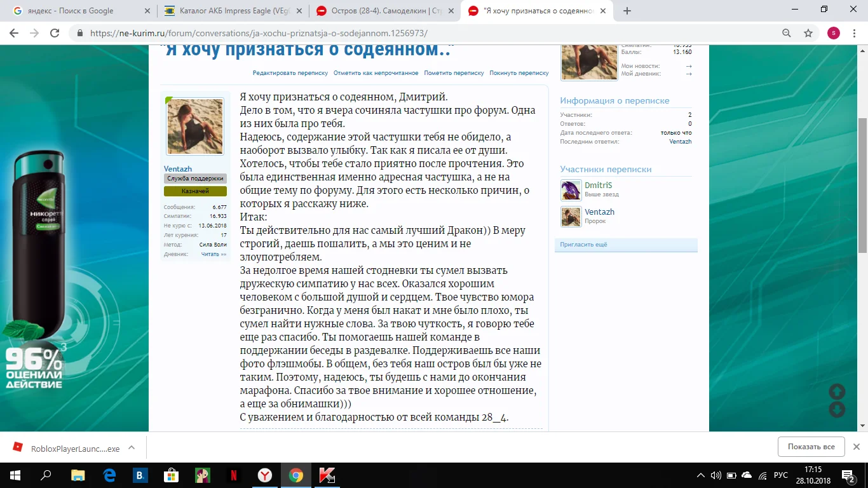The image size is (868, 488).
Task: Click the Ventazh avatar beside the message
Action: [x=195, y=126]
